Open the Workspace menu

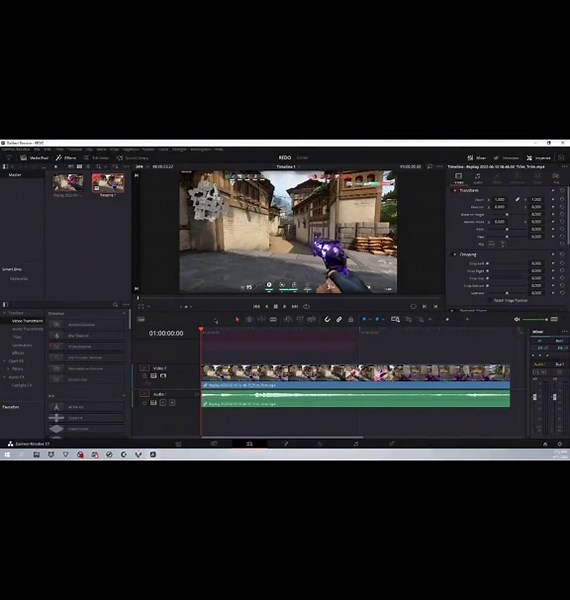(x=201, y=149)
